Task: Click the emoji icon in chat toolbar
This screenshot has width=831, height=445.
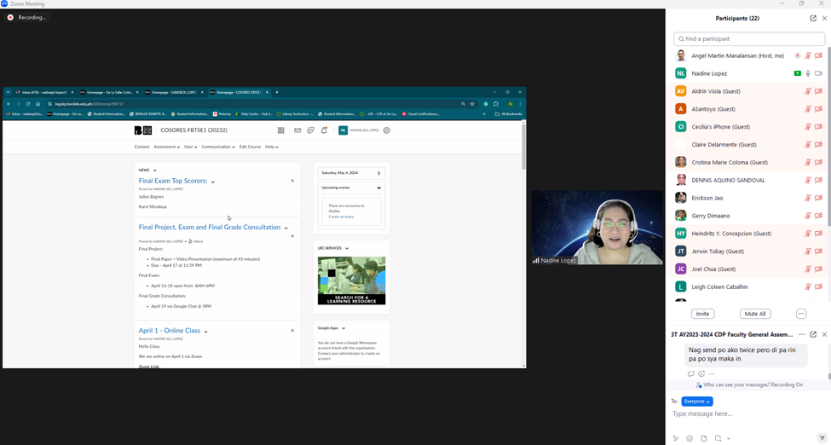Action: [689, 438]
